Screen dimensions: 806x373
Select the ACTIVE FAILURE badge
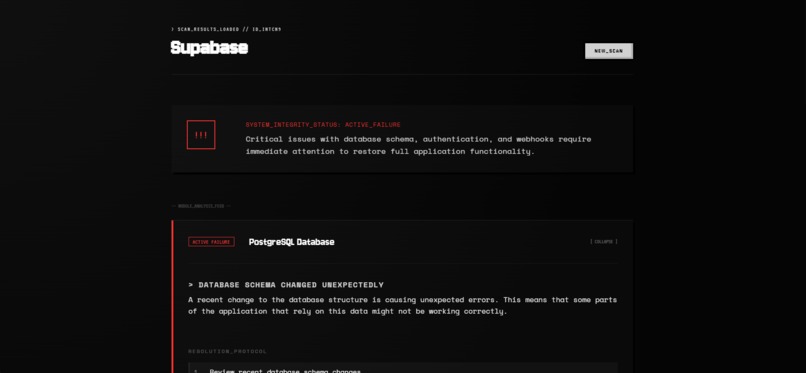(211, 241)
